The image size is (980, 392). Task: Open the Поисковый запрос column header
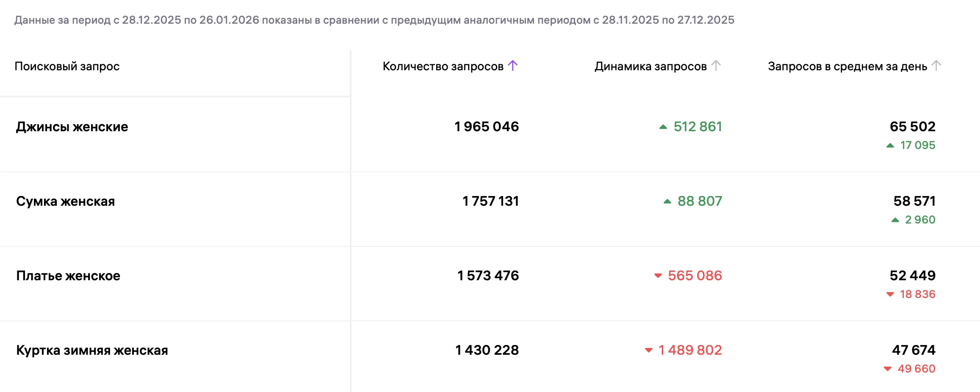pos(67,66)
